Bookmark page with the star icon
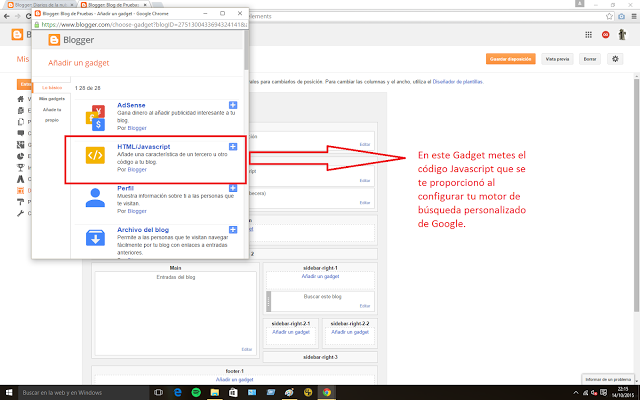Screen dimensions: 640x400 point(609,16)
